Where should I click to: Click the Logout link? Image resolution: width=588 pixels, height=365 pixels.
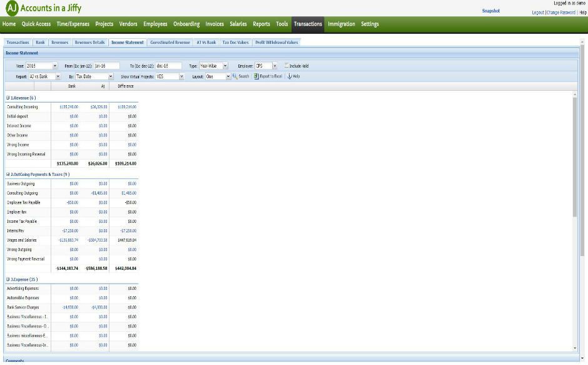[x=538, y=13]
